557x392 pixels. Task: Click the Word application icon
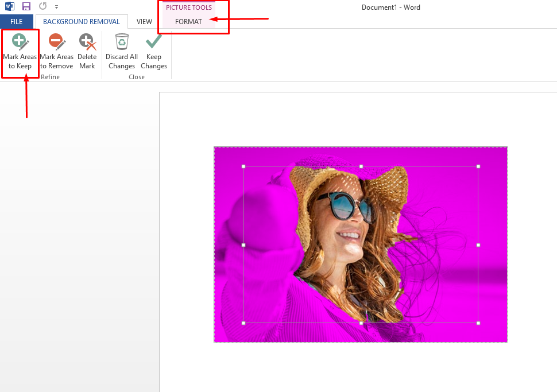point(10,6)
